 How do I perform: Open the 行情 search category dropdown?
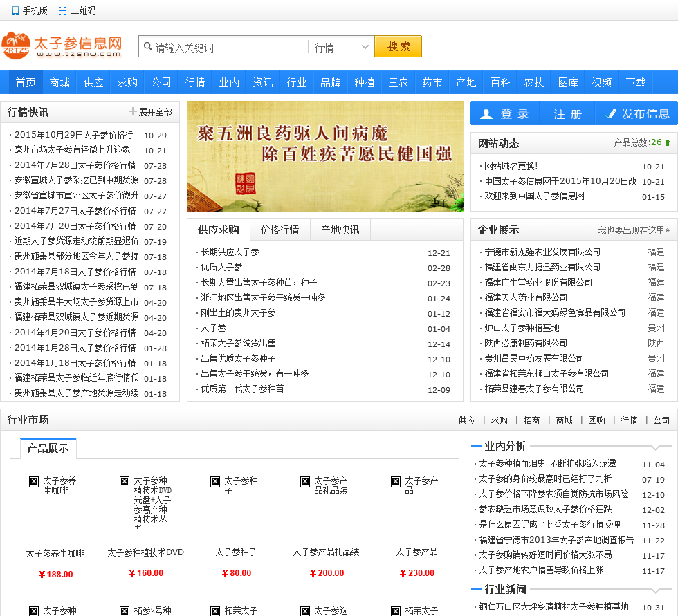click(x=342, y=47)
